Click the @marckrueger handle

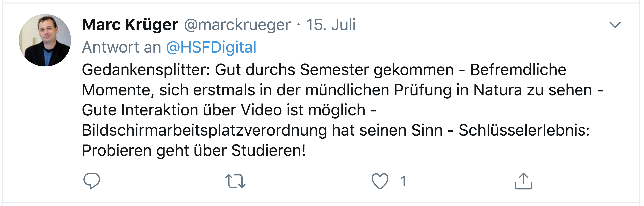(237, 25)
